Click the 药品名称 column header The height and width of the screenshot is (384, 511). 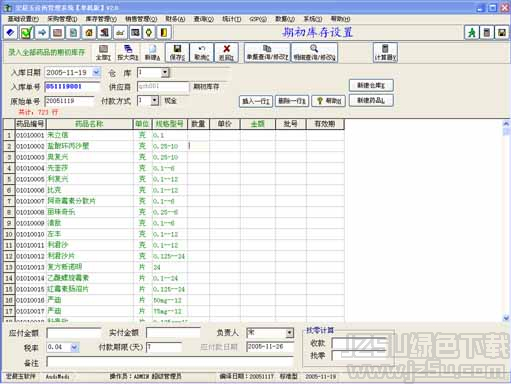pos(89,124)
